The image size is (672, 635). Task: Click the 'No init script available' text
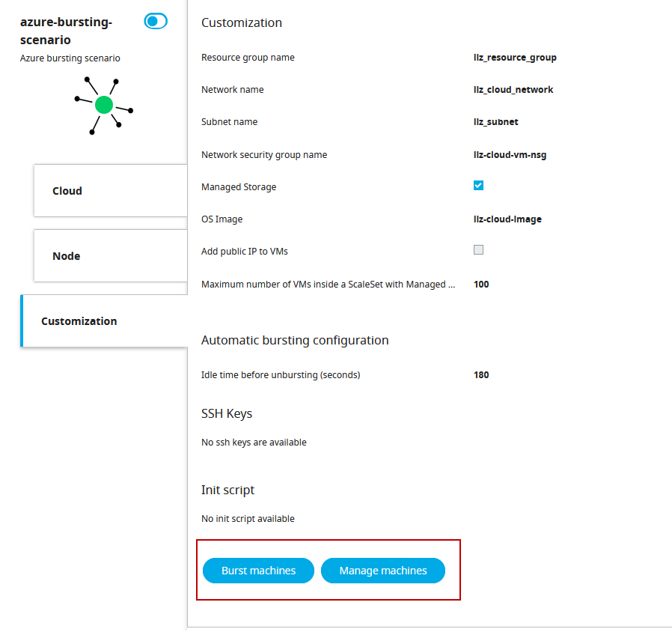click(248, 519)
